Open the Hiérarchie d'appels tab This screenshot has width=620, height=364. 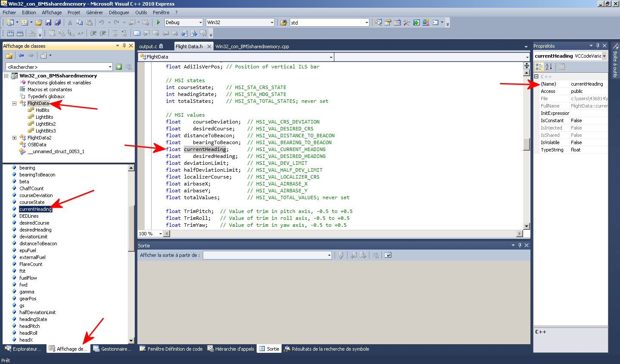click(231, 349)
